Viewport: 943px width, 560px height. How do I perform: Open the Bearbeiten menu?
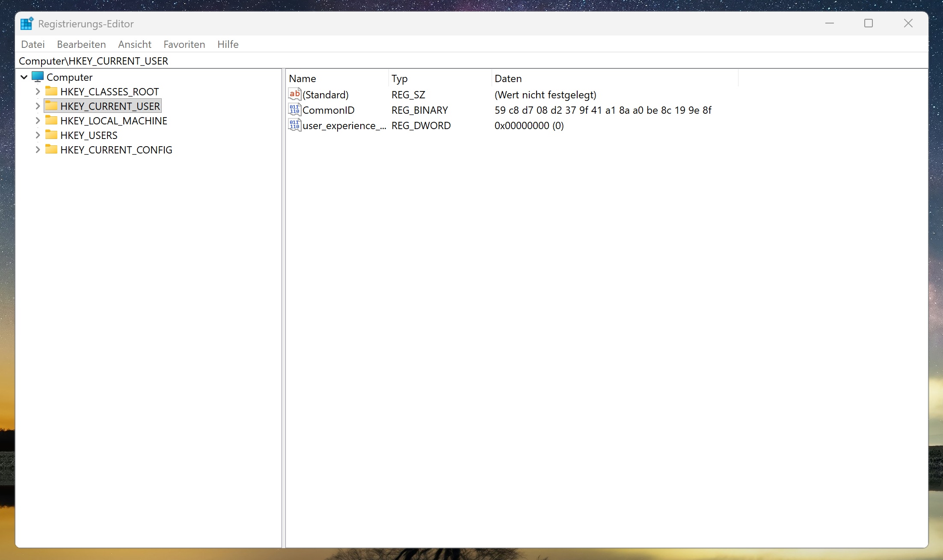81,44
